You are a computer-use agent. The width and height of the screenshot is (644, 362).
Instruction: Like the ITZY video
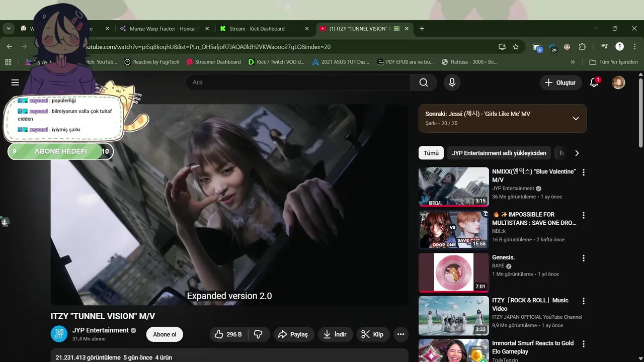228,334
